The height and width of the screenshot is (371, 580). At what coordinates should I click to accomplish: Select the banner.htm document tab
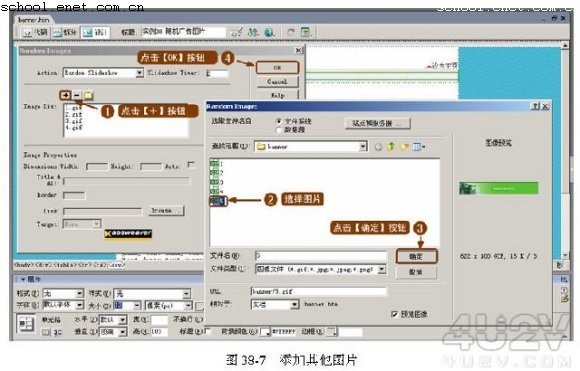coord(33,20)
